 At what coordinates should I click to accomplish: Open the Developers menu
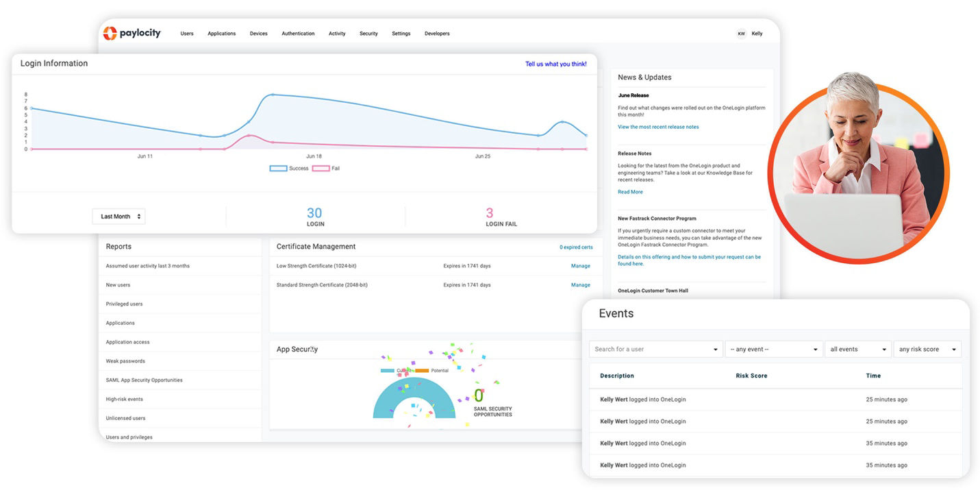[437, 34]
